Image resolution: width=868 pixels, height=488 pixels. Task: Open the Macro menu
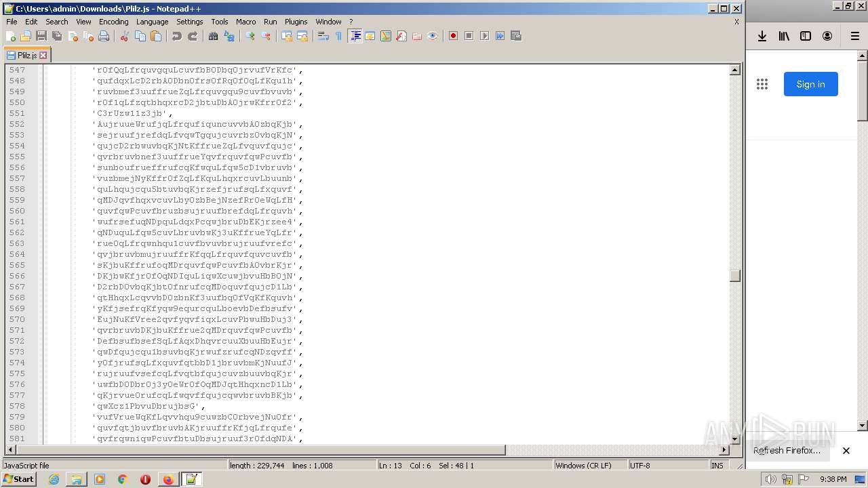coord(246,22)
